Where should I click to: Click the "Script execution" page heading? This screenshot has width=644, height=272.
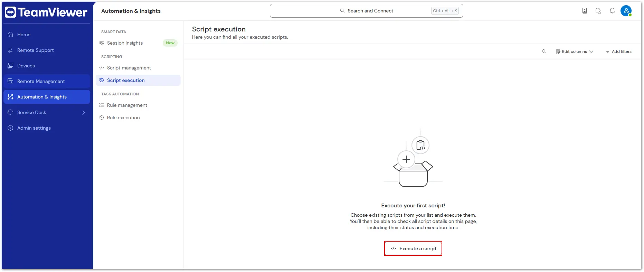tap(219, 29)
